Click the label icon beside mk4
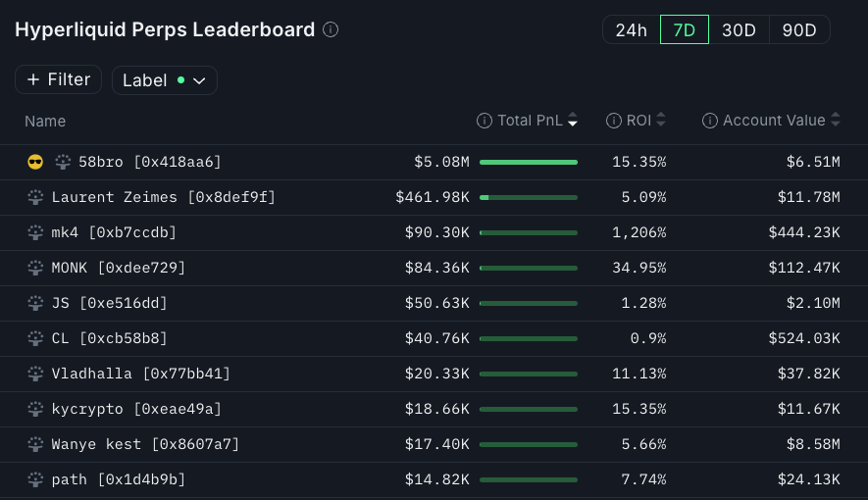This screenshot has height=500, width=868. [35, 232]
